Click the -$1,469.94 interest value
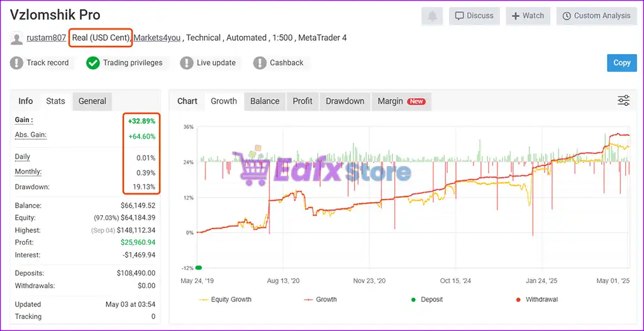The width and height of the screenshot is (644, 331). coord(139,255)
